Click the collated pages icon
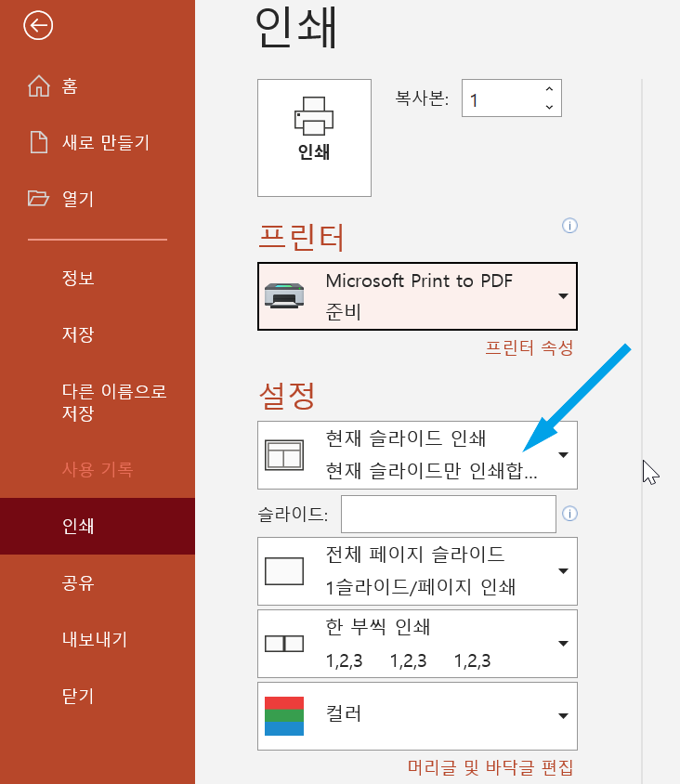 [x=284, y=644]
